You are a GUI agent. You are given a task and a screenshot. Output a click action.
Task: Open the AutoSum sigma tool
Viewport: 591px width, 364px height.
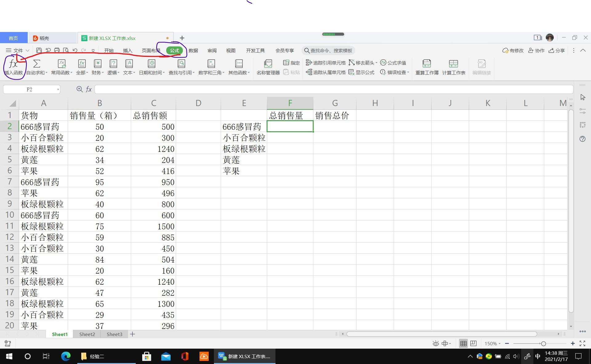tap(37, 64)
